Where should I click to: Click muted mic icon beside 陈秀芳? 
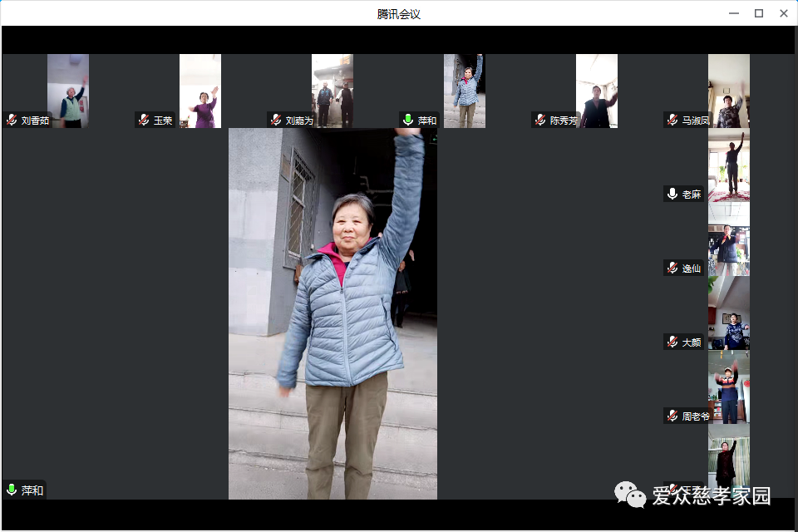coord(540,120)
